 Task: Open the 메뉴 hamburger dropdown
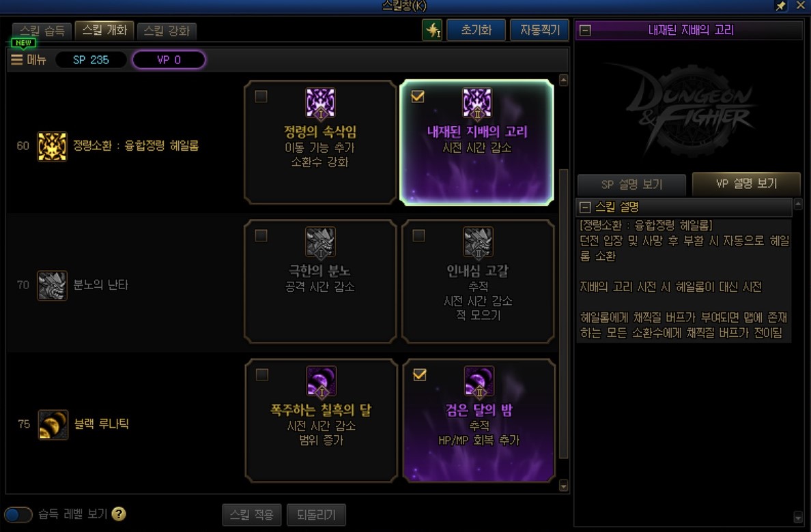click(29, 60)
